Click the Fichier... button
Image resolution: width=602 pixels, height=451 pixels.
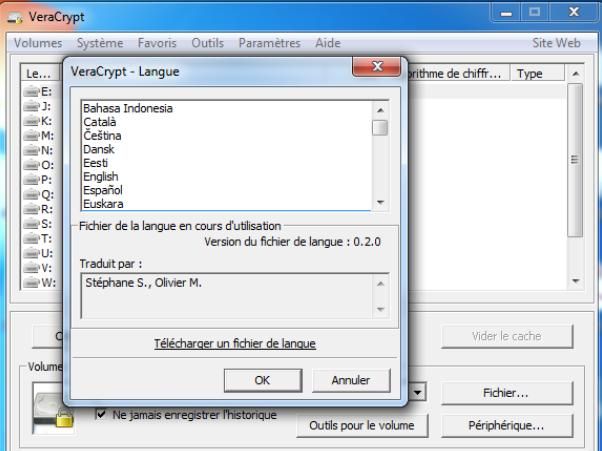click(x=507, y=393)
